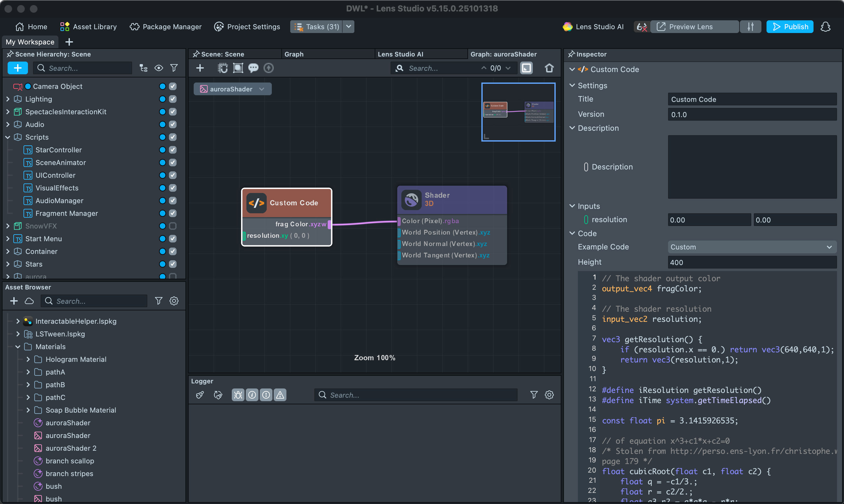Select the frame-selection icon in the graph toolbar
The height and width of the screenshot is (504, 844).
pyautogui.click(x=238, y=68)
